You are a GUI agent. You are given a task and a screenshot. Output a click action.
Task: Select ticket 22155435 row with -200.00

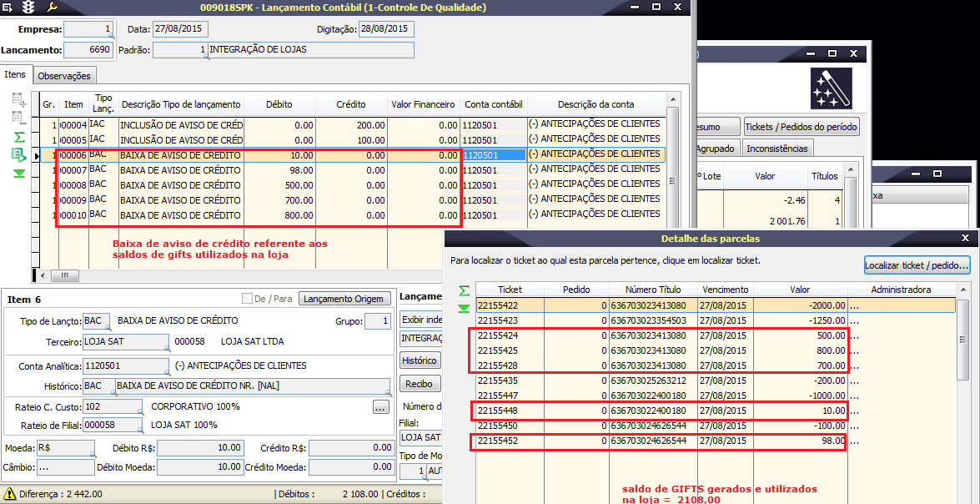716,381
